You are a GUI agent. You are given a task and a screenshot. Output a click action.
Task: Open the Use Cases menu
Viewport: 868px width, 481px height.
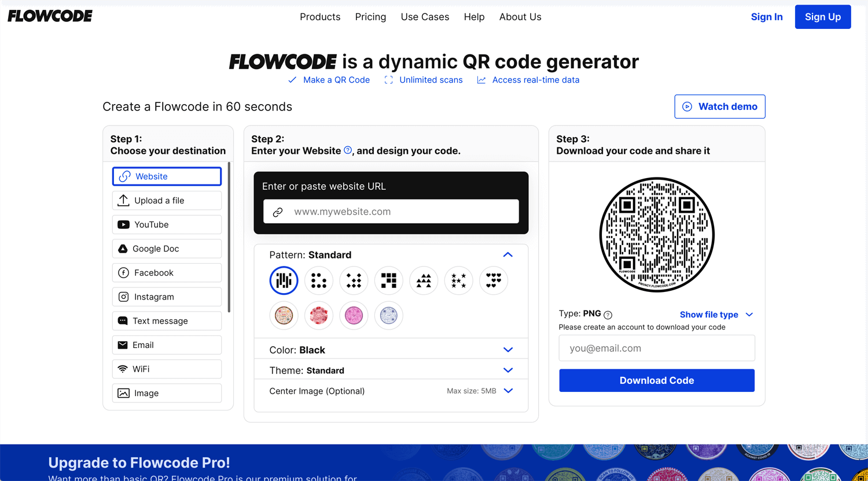(x=425, y=17)
